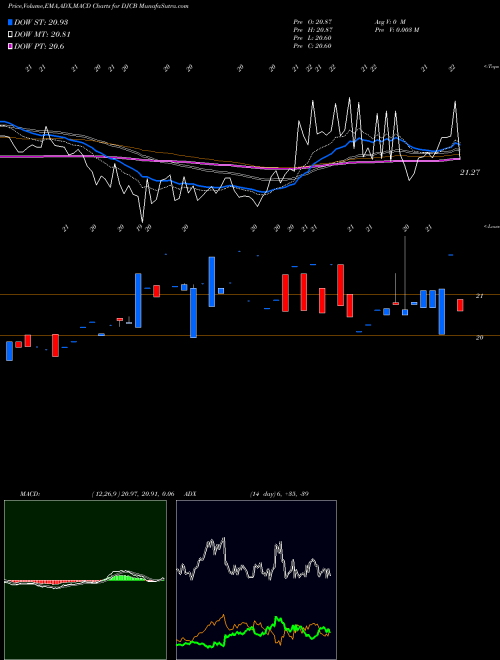Screen dimensions: 500x660
Task: Click the 'Pre H: 20.87' value
Action: [313, 30]
